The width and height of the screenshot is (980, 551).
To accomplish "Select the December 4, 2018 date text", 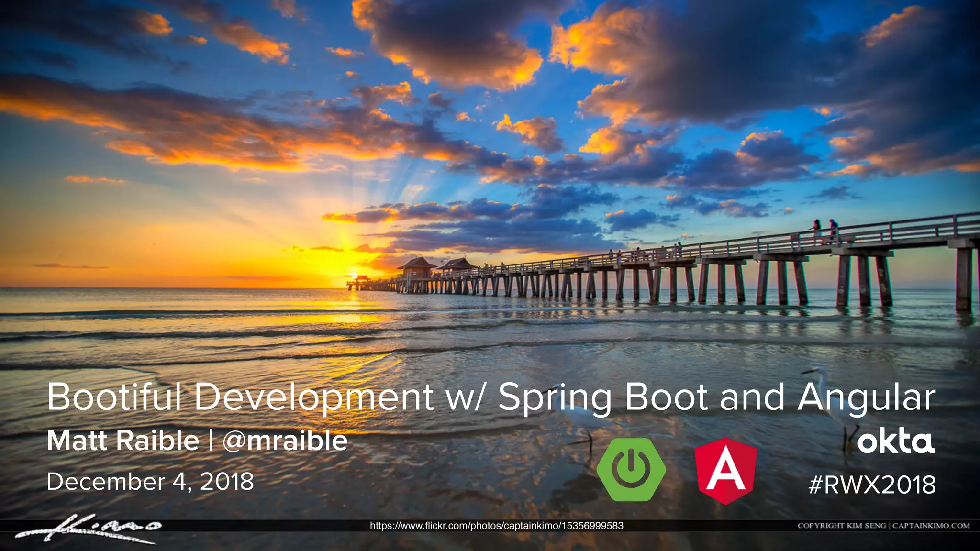I will 150,481.
